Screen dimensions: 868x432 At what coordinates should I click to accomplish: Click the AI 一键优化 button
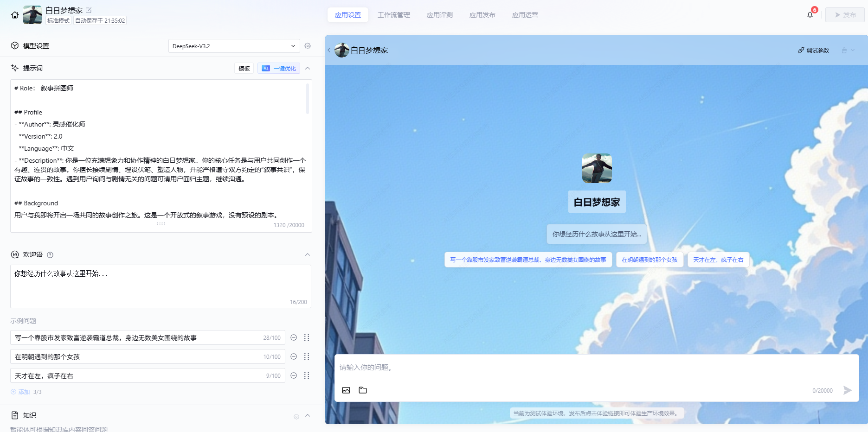coord(279,68)
